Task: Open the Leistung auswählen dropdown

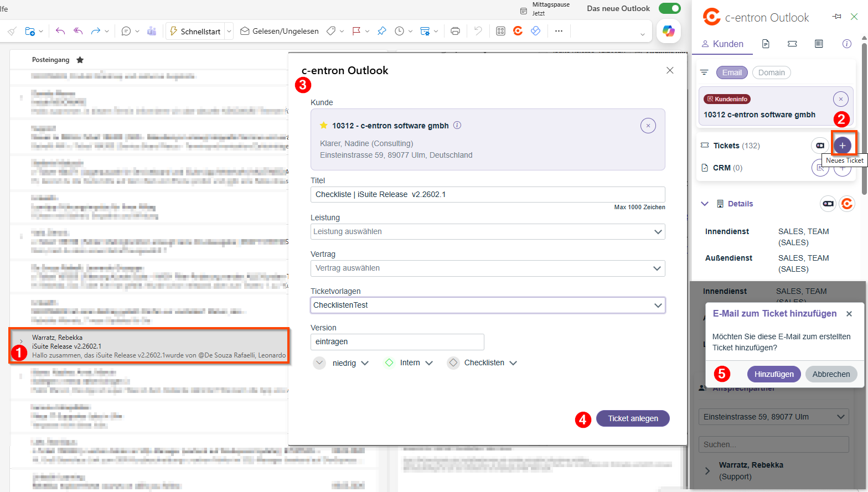Action: tap(488, 231)
